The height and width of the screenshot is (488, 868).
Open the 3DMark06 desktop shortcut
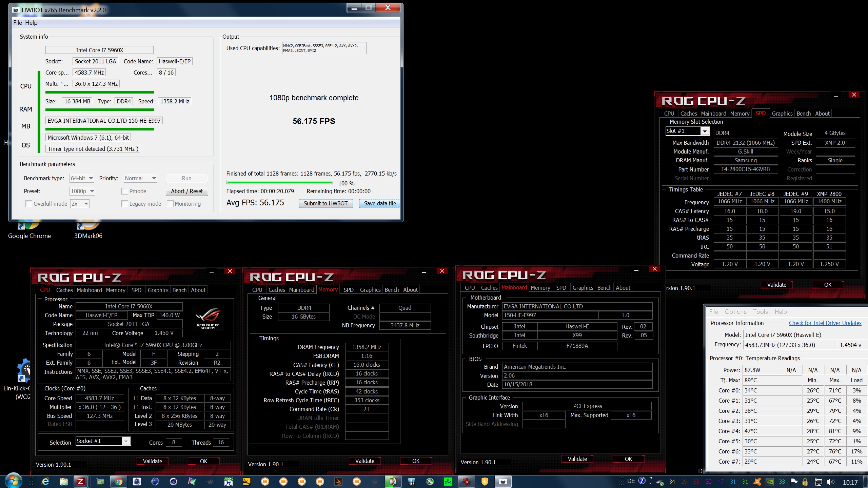[x=88, y=230]
